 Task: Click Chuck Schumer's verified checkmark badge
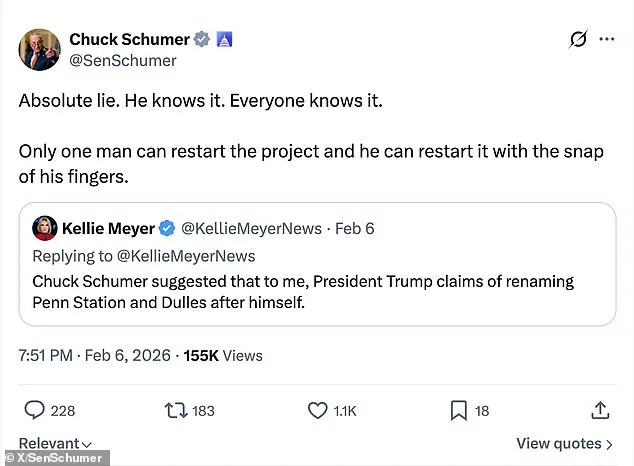[x=201, y=40]
